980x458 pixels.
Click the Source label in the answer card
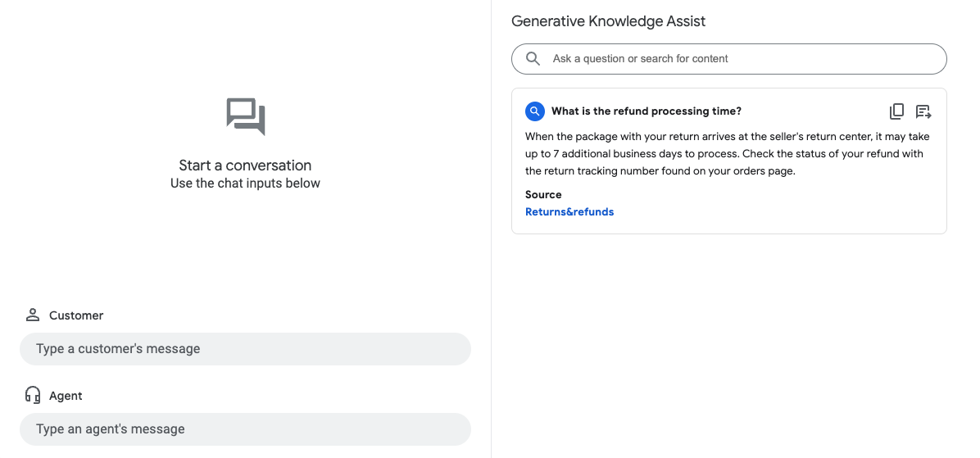coord(543,195)
